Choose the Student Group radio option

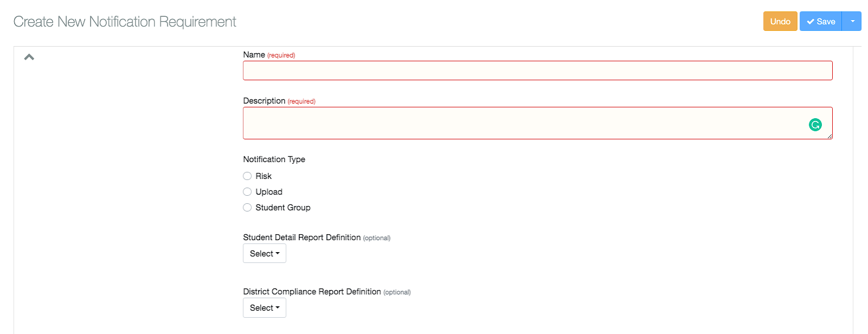point(247,207)
